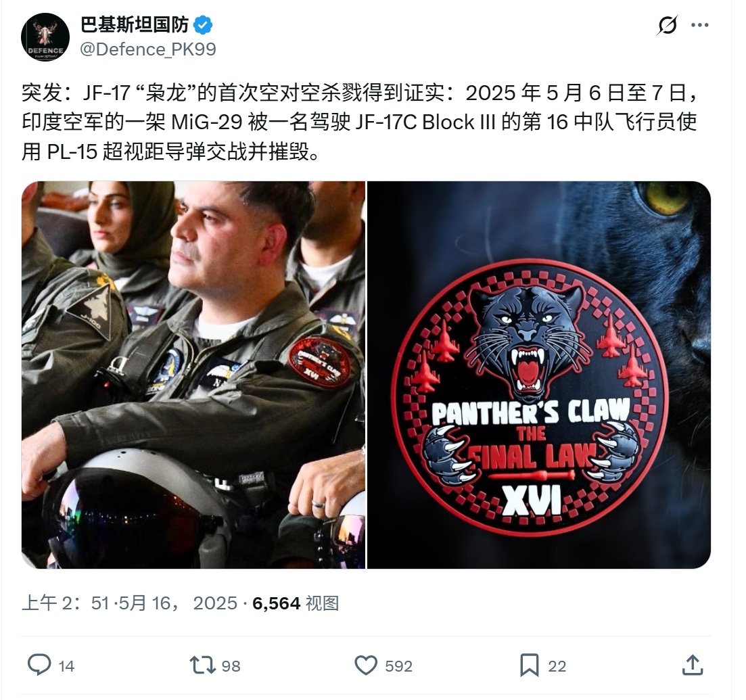This screenshot has width=746, height=700.
Task: View the 6,564 视图 count
Action: tap(296, 603)
